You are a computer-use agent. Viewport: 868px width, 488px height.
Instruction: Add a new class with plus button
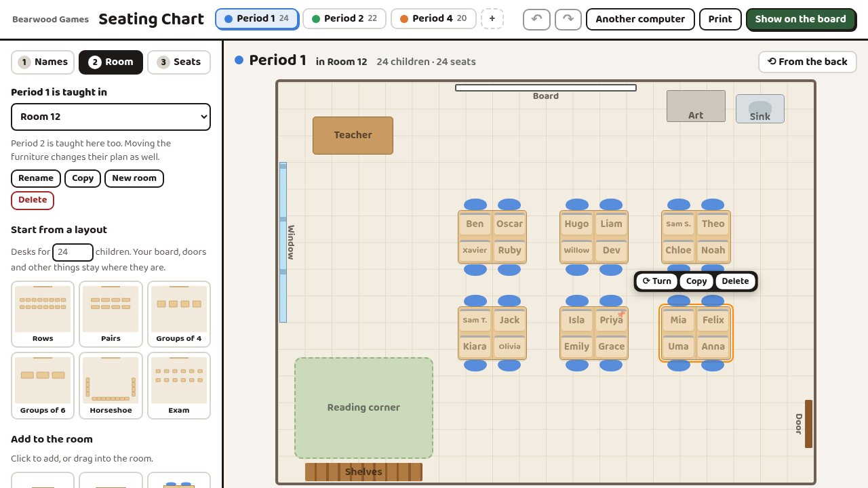[x=492, y=19]
